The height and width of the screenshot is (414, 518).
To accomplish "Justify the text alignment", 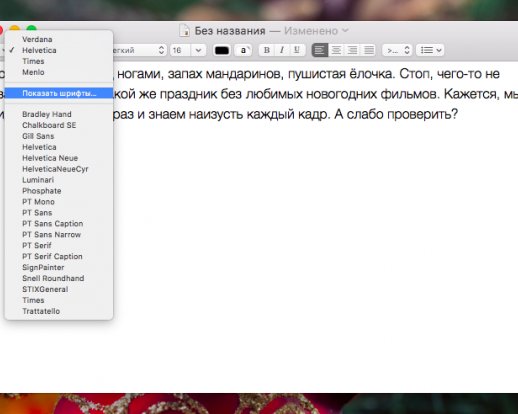I will tap(369, 50).
